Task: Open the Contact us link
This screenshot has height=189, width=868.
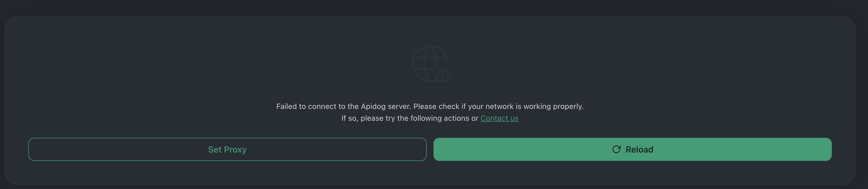Action: (499, 118)
